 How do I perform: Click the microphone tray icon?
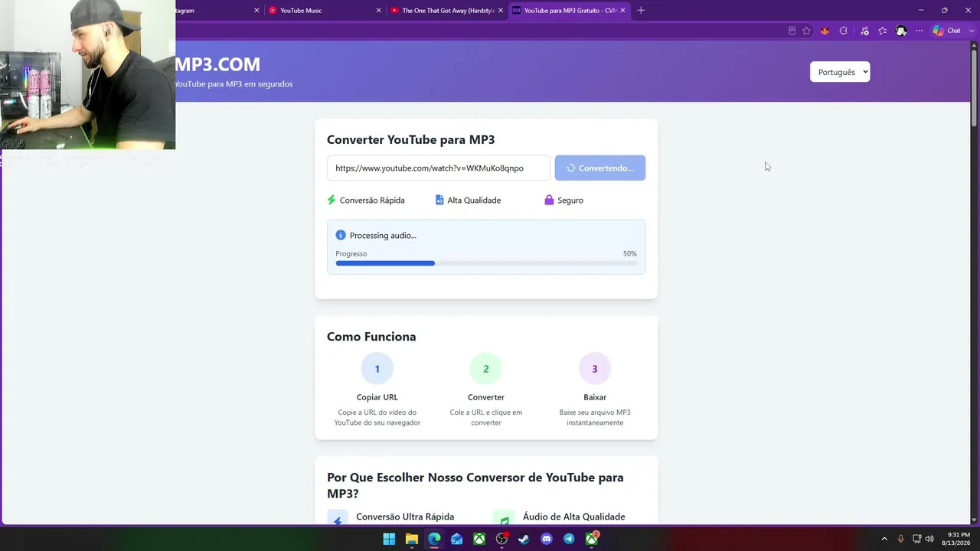pyautogui.click(x=900, y=539)
